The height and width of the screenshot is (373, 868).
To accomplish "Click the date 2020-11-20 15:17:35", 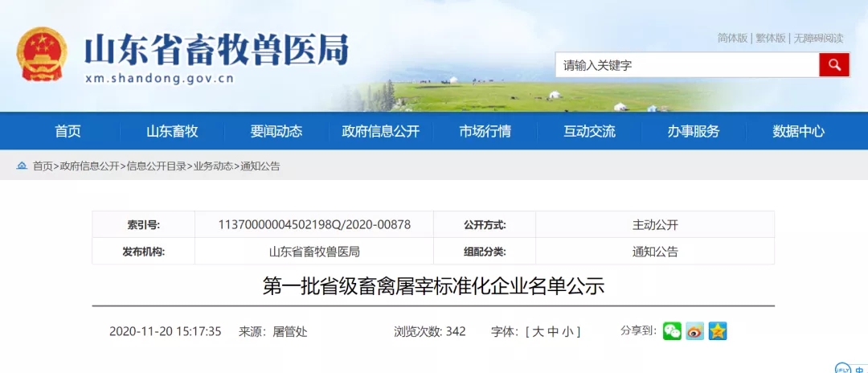I will click(x=165, y=331).
